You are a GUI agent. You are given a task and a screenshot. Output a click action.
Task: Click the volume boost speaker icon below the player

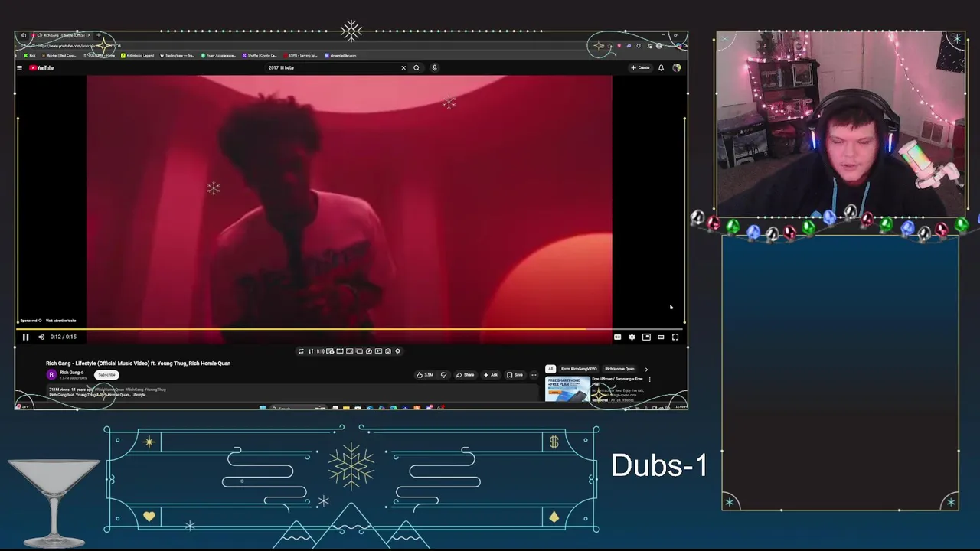point(320,351)
